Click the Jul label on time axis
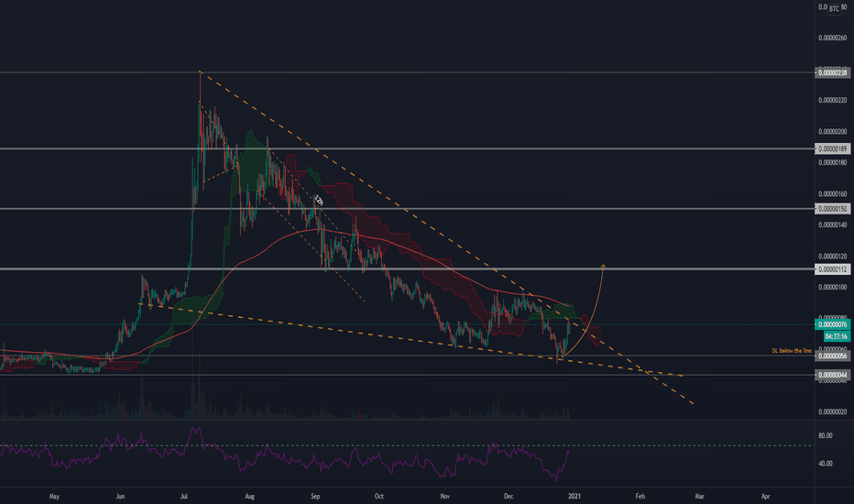This screenshot has width=854, height=504. point(184,497)
